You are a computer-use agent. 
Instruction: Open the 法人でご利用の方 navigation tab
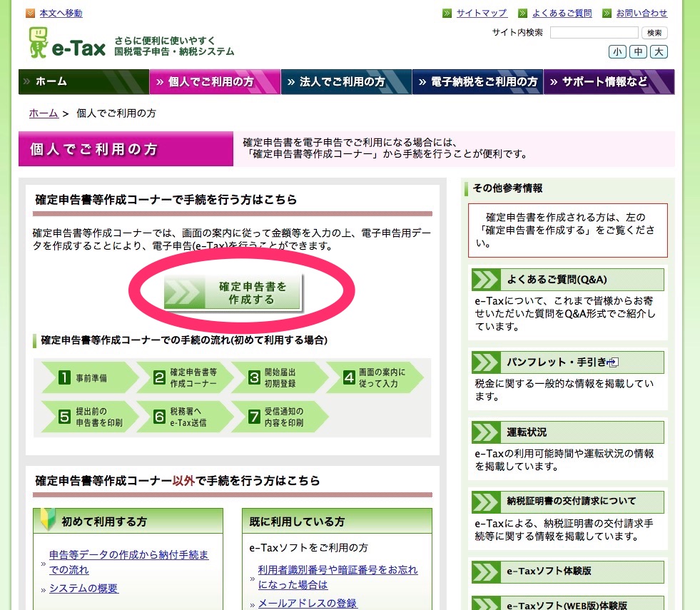346,81
